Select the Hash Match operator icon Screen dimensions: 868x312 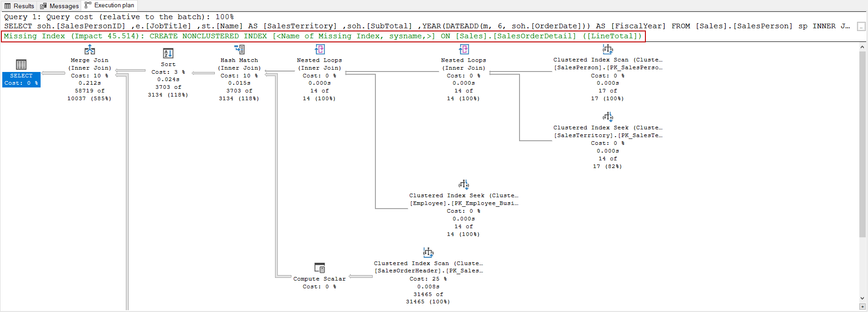tap(239, 49)
